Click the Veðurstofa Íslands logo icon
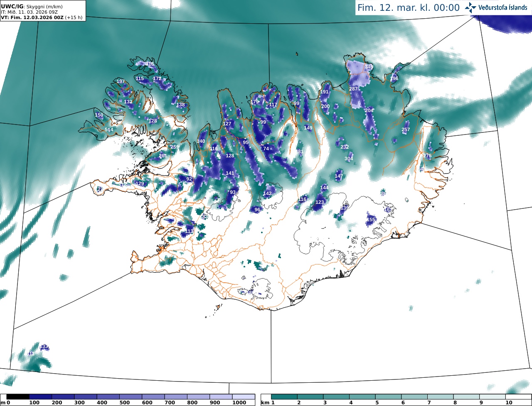This screenshot has width=532, height=406. [x=471, y=7]
